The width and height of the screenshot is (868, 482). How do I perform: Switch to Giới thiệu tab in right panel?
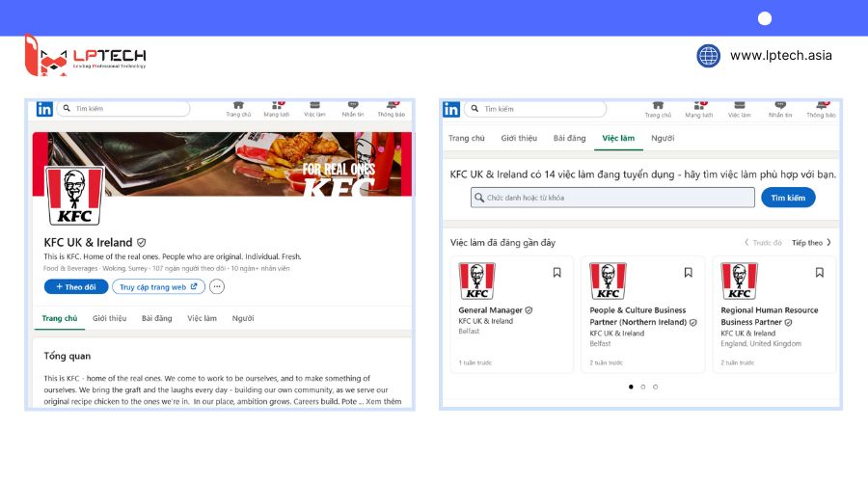[519, 139]
